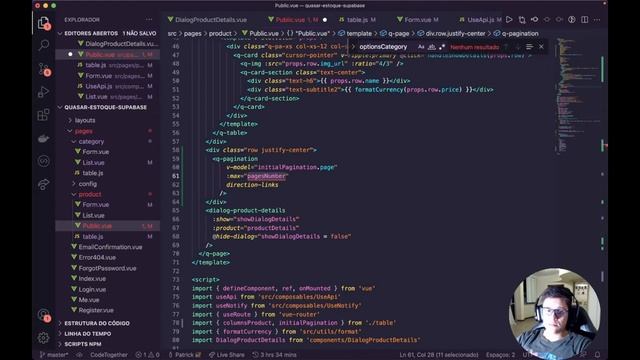The height and width of the screenshot is (360, 640).
Task: Collapse the category folder
Action: click(91, 142)
